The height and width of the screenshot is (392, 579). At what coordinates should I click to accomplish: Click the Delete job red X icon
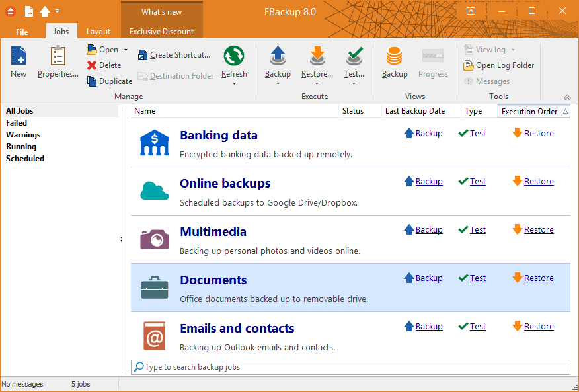click(x=92, y=65)
